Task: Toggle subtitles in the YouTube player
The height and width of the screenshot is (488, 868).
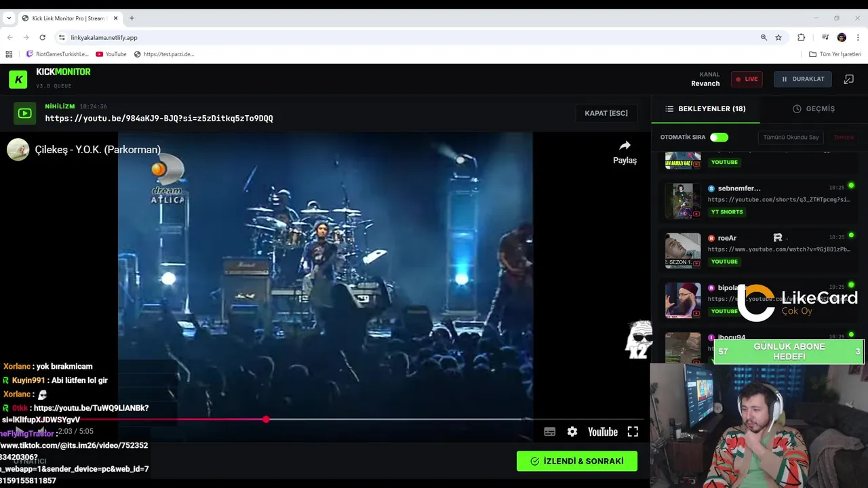Action: [x=550, y=432]
